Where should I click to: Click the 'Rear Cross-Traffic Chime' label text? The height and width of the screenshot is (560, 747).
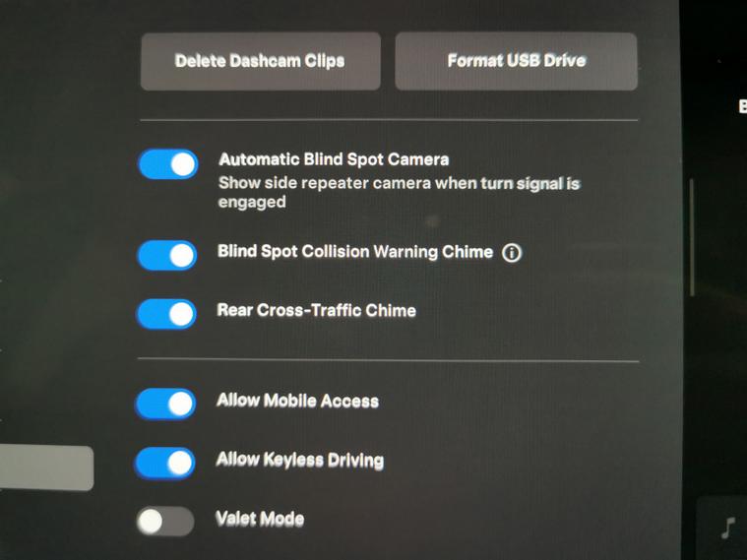(317, 310)
